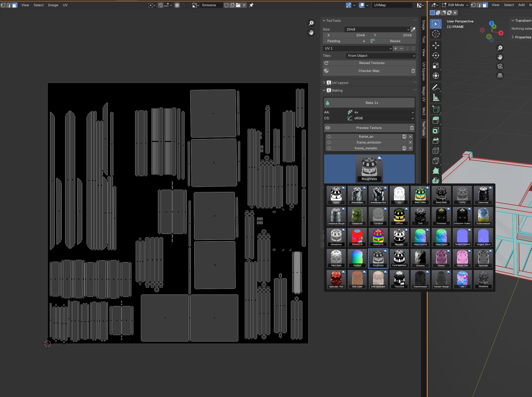Choose the Emission bake mode
The width and height of the screenshot is (532, 397).
441,217
